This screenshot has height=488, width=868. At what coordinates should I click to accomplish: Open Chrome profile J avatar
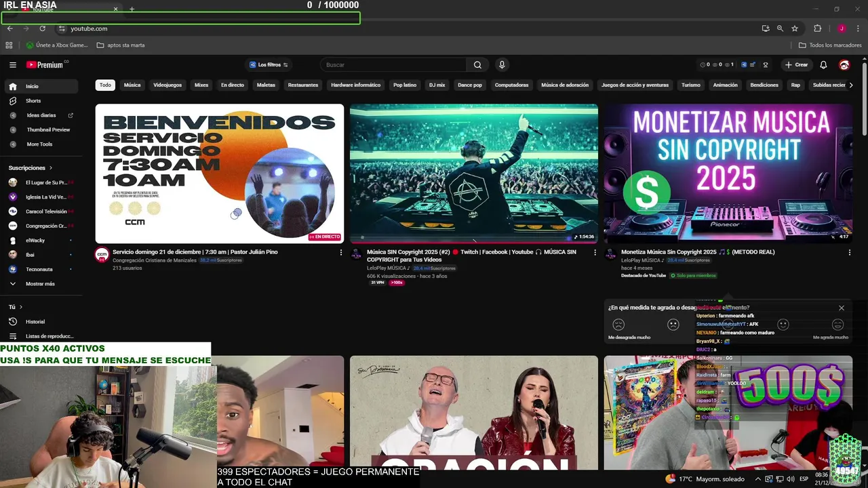842,28
